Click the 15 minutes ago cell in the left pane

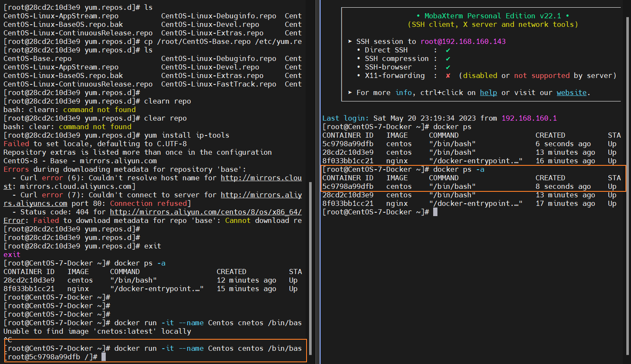[246, 289]
